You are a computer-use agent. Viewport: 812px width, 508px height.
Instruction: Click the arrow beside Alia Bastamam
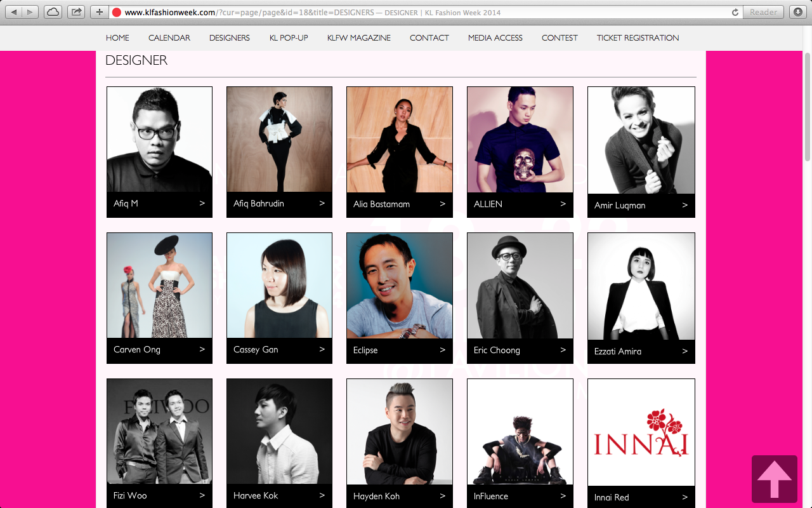[443, 204]
